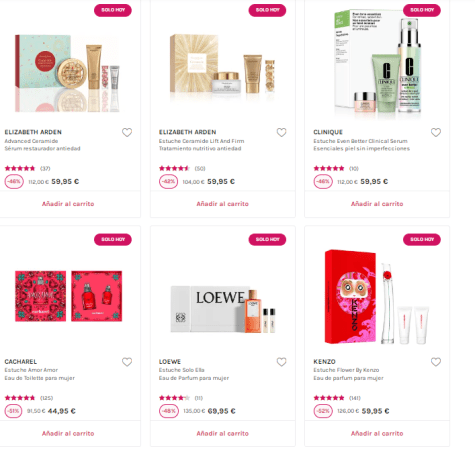Screen dimensions: 475x449
Task: Click the star rating of Cacharel product
Action: click(x=20, y=398)
